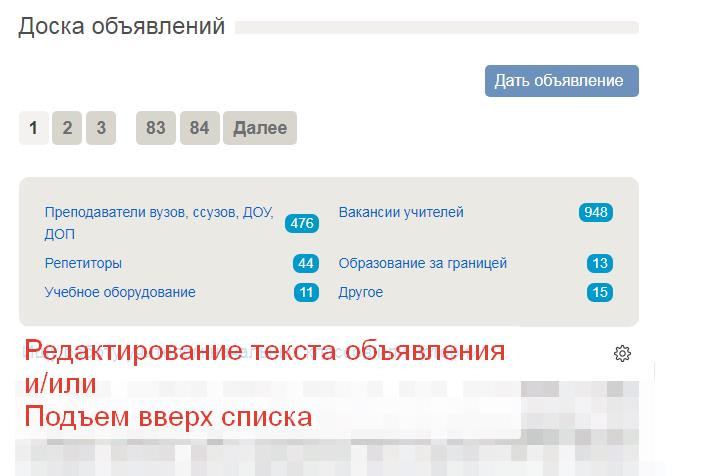
Task: Open the "Другое" category link
Action: [x=360, y=292]
